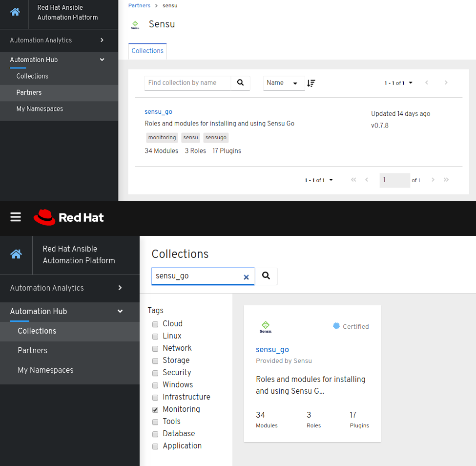Click the search magnifier in the collections filter
476x466 pixels.
[x=240, y=83]
